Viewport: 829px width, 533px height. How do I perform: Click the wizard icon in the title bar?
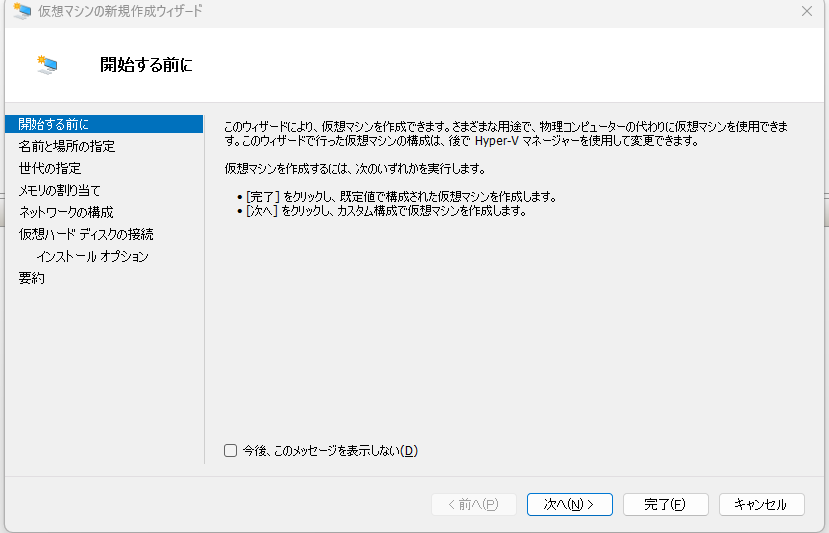tap(21, 11)
